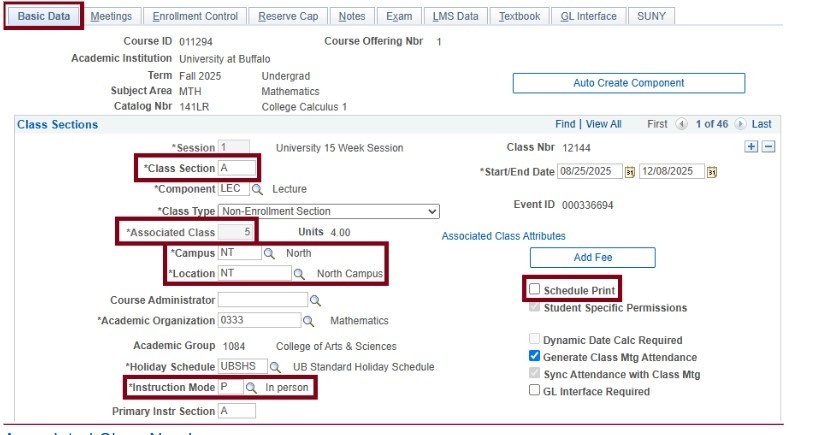
Task: Open the start date calendar picker
Action: tap(630, 172)
